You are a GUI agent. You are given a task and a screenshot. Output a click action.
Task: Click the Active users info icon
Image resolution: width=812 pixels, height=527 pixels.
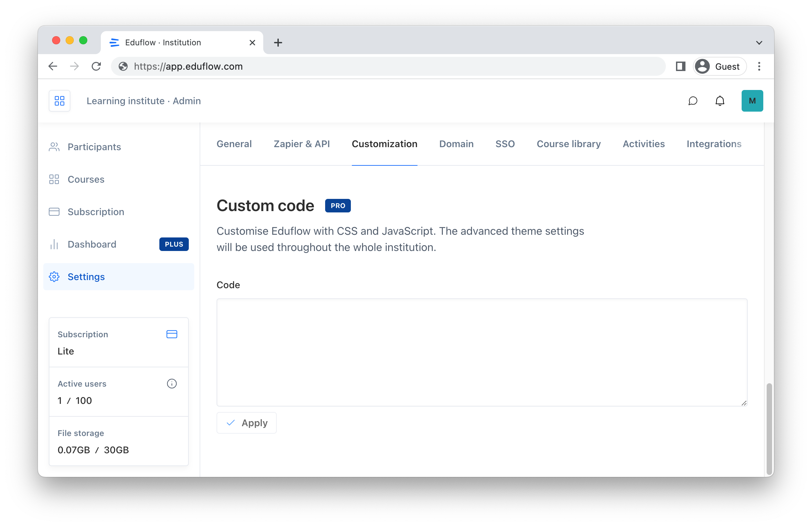(172, 384)
